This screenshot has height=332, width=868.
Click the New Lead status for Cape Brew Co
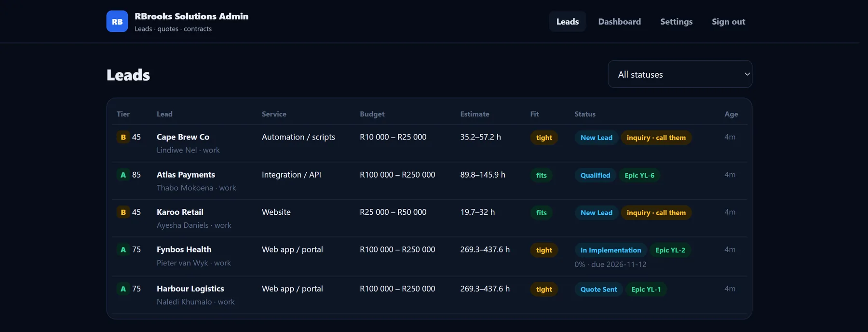click(597, 138)
